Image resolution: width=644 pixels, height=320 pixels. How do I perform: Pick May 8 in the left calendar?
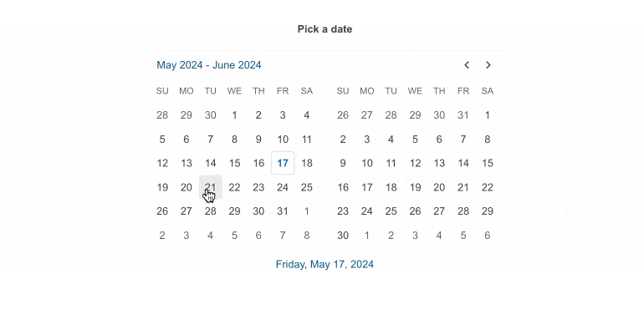point(234,140)
